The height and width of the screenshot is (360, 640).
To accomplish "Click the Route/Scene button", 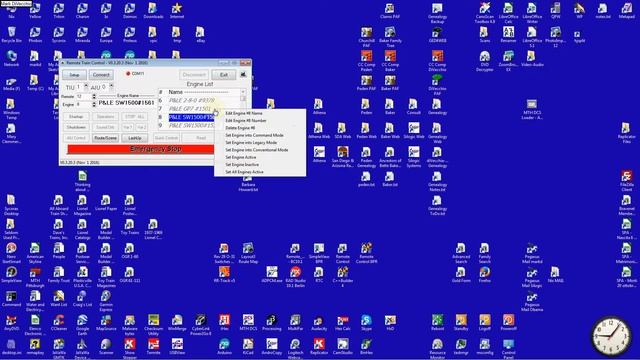I will 105,138.
